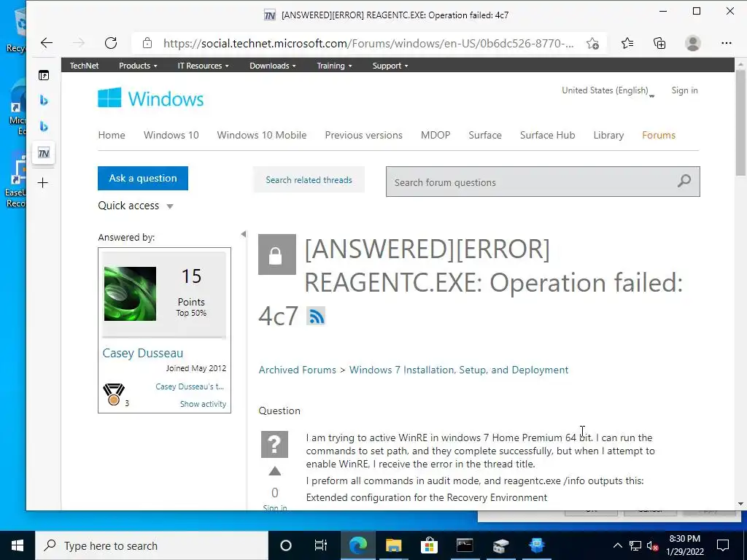
Task: Expand the IT Resources menu
Action: pos(203,66)
